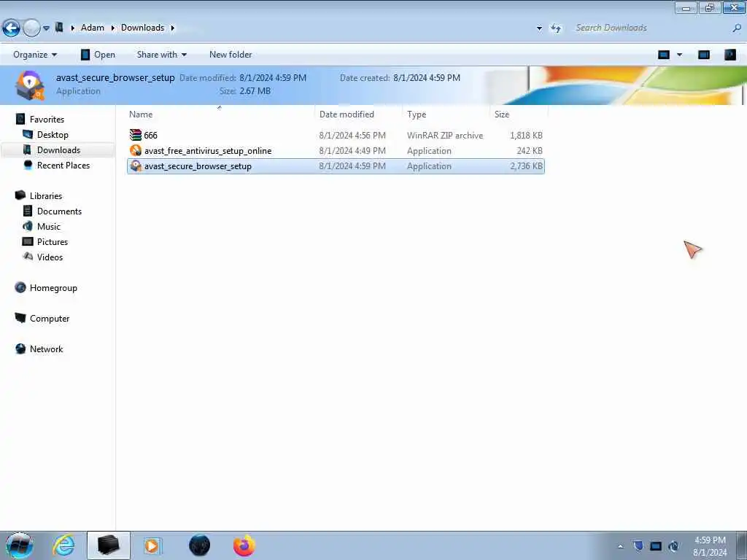The image size is (747, 560).
Task: Click 'avast_secure_browser_setup' name in file list
Action: tap(198, 166)
